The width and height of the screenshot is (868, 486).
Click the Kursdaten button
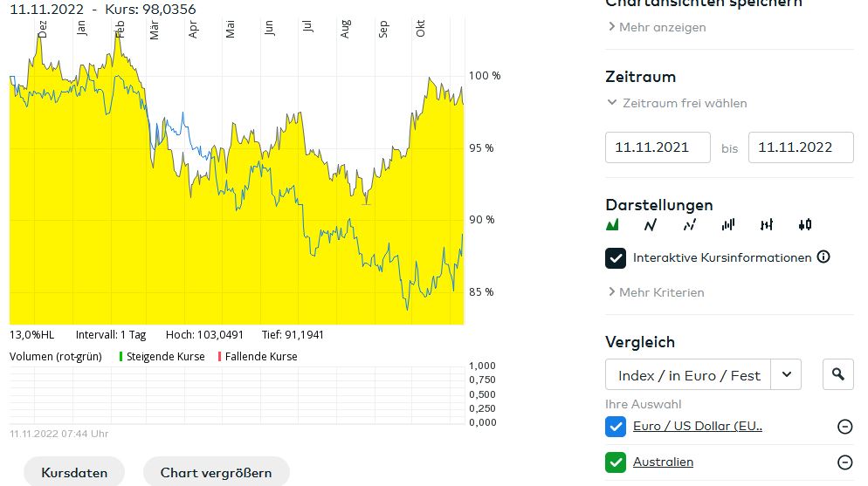74,473
